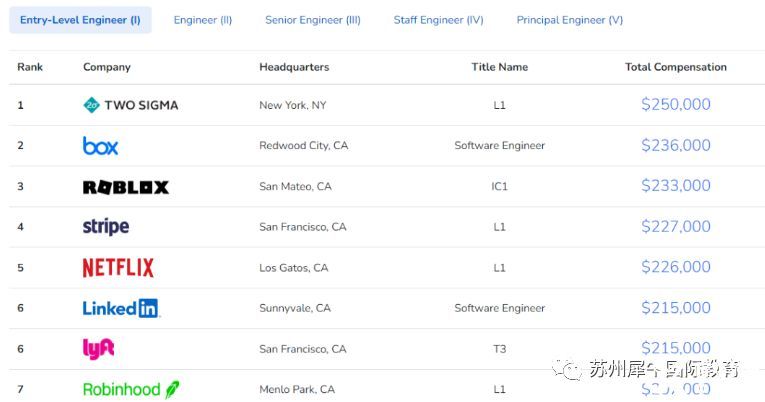Viewport: 765px width, 402px height.
Task: Click the pink Lyft logo
Action: [99, 349]
